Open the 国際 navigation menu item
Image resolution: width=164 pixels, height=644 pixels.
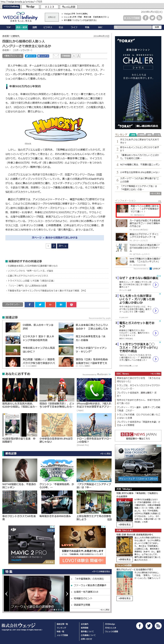(35, 27)
